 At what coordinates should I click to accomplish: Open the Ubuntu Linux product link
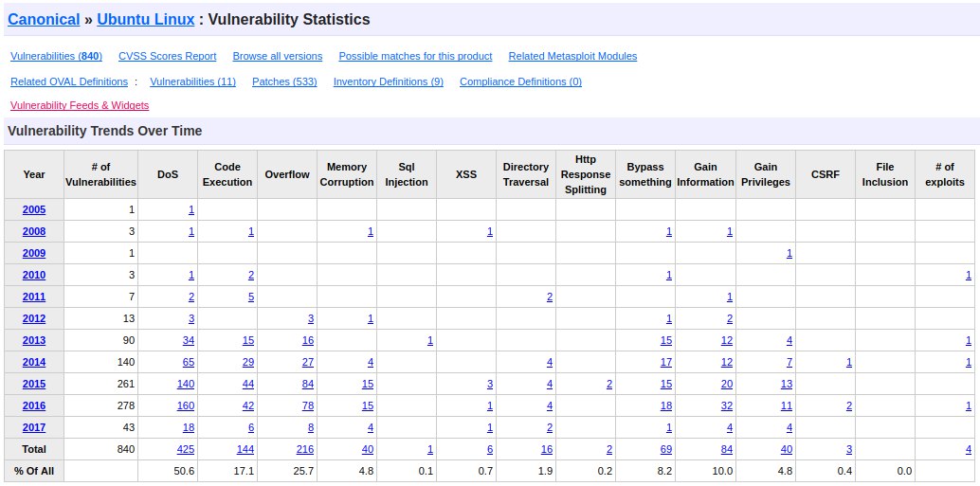[x=146, y=19]
